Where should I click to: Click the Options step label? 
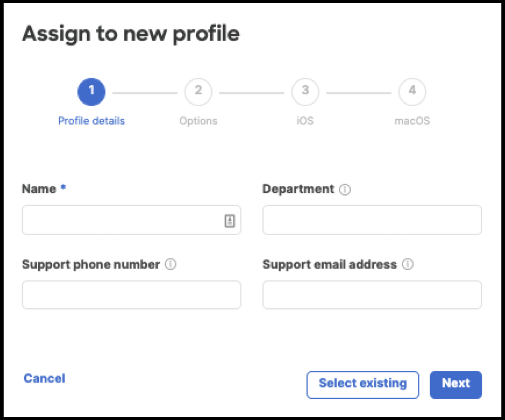[x=198, y=121]
